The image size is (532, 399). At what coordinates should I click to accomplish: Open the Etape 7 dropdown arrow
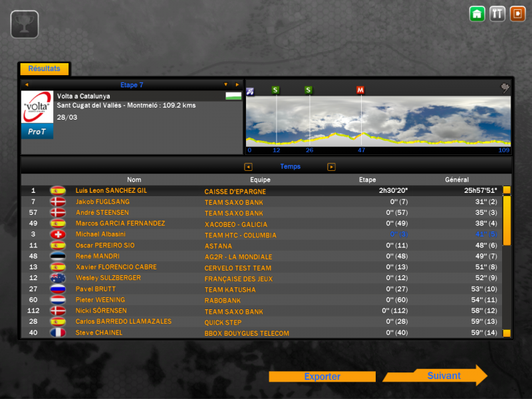click(x=225, y=85)
